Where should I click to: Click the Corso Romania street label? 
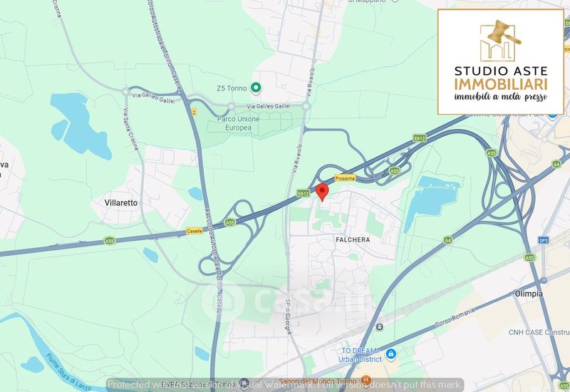[x=455, y=317]
